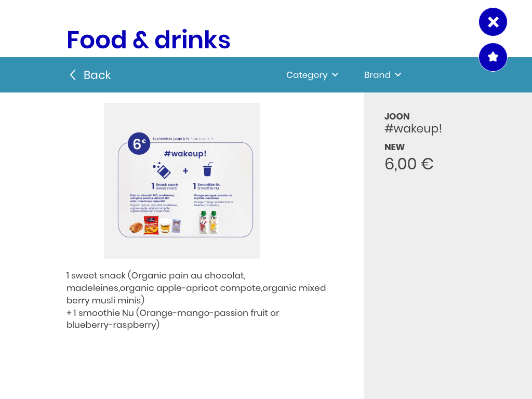
Task: Click the Back label
Action: click(x=97, y=75)
